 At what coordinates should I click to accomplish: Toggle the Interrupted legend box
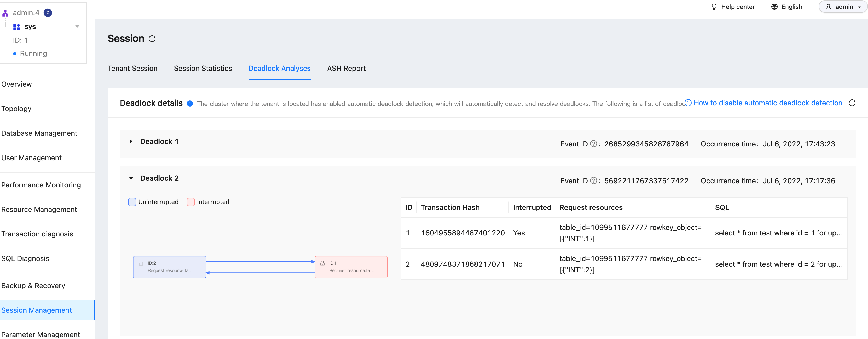click(x=191, y=202)
